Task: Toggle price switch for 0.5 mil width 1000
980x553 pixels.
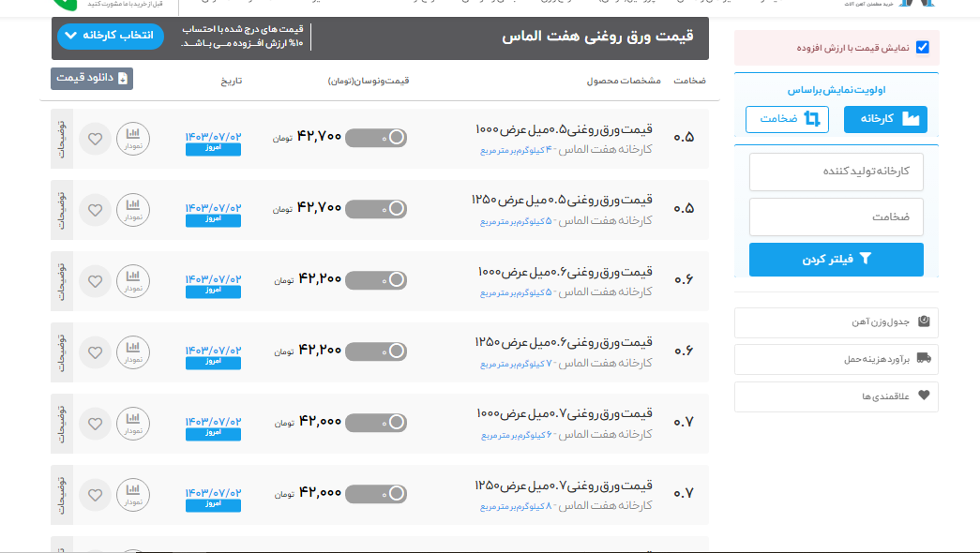Action: point(376,138)
